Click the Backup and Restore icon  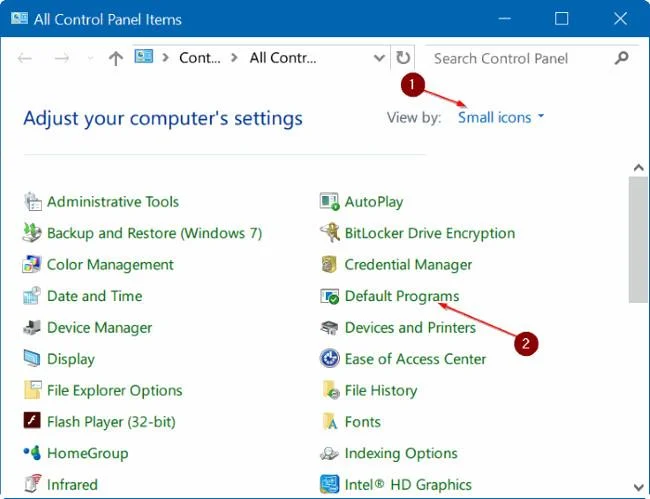point(32,233)
